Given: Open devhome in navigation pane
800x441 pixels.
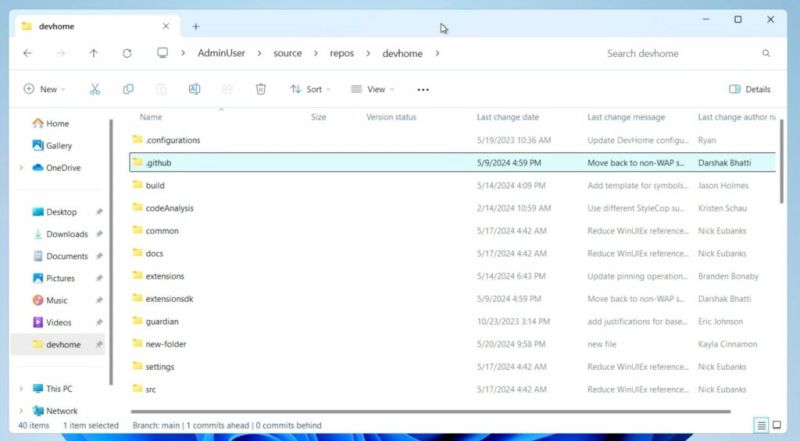Looking at the screenshot, I should (57, 345).
